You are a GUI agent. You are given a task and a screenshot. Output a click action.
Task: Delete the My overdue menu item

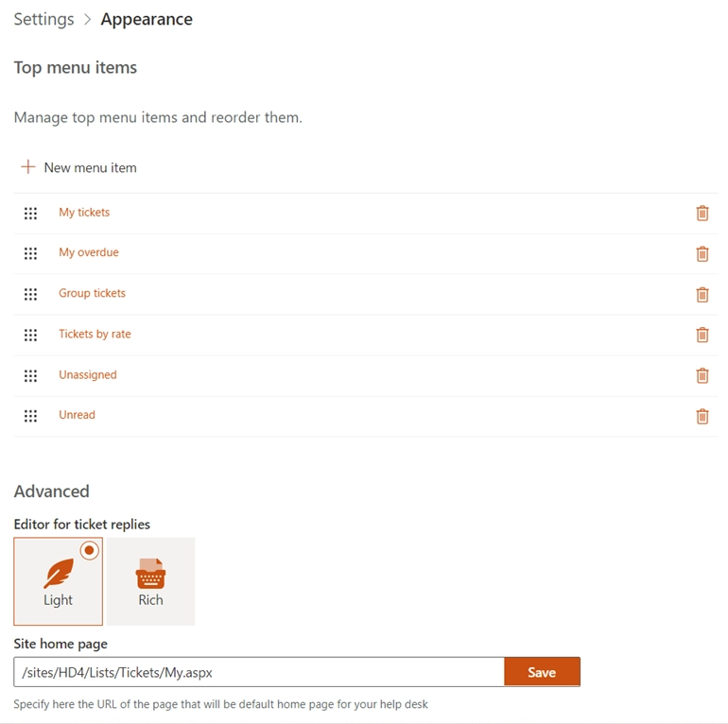(x=702, y=254)
